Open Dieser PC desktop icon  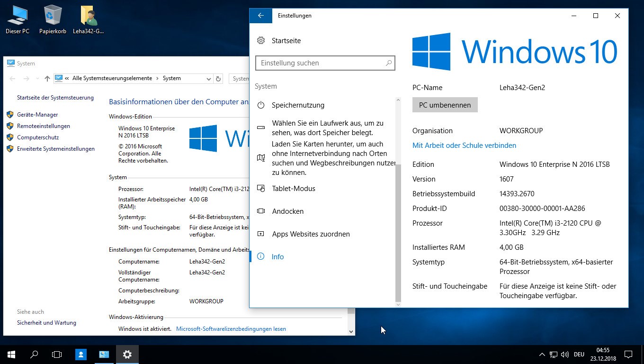[18, 19]
